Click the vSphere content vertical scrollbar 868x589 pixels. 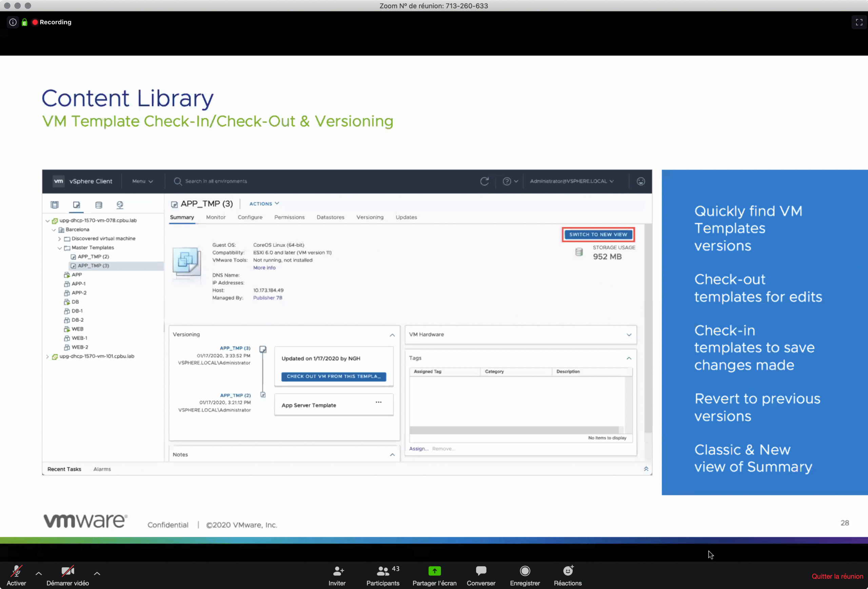point(648,328)
